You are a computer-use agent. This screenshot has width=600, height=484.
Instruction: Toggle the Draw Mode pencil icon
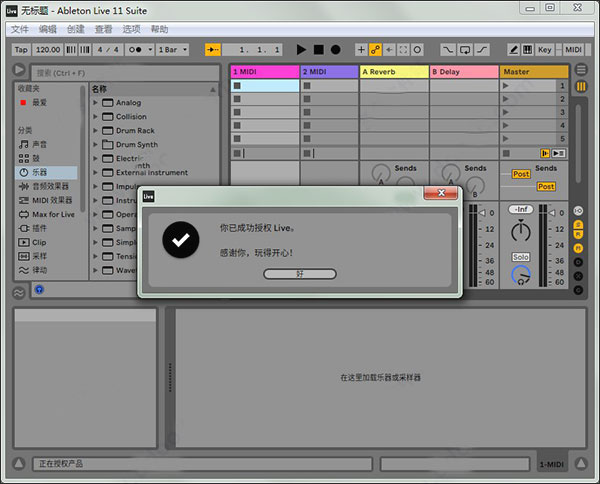pyautogui.click(x=514, y=50)
